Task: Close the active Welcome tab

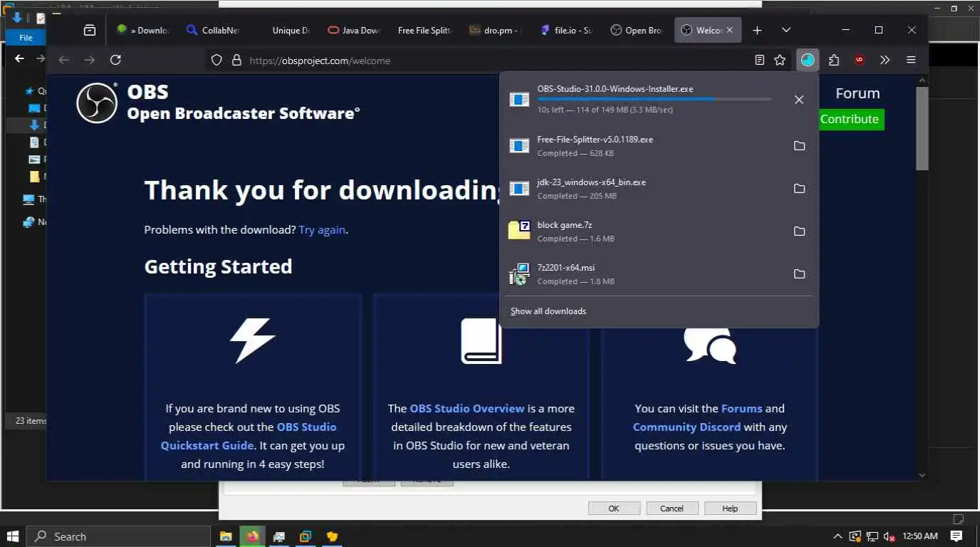Action: tap(731, 31)
